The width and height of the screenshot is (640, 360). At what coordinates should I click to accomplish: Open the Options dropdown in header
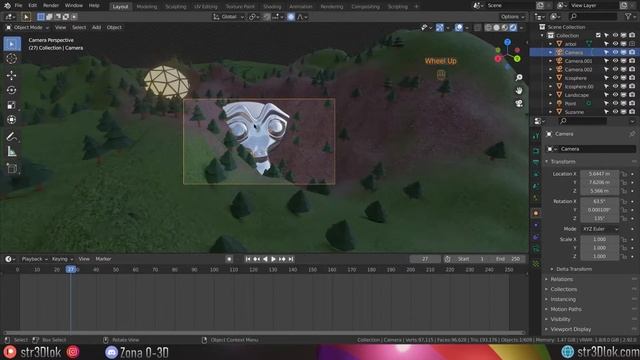[513, 17]
